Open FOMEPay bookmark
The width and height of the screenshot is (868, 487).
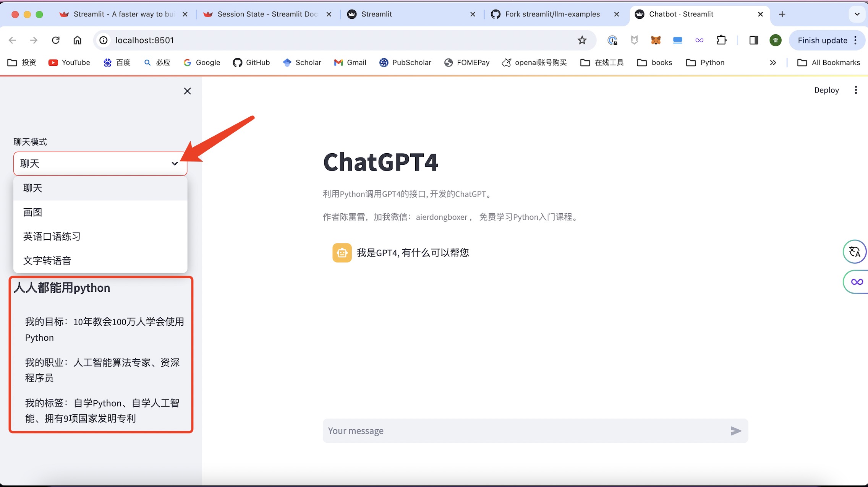467,62
